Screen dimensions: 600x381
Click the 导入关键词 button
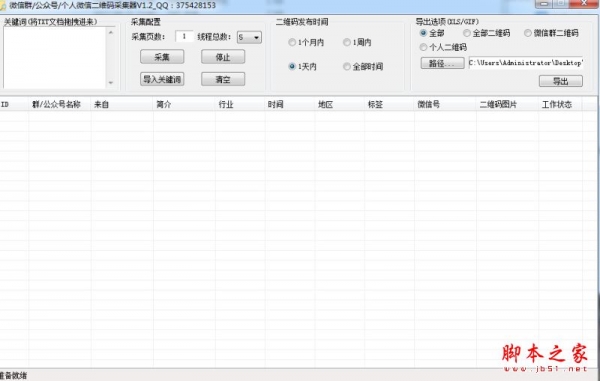[162, 79]
